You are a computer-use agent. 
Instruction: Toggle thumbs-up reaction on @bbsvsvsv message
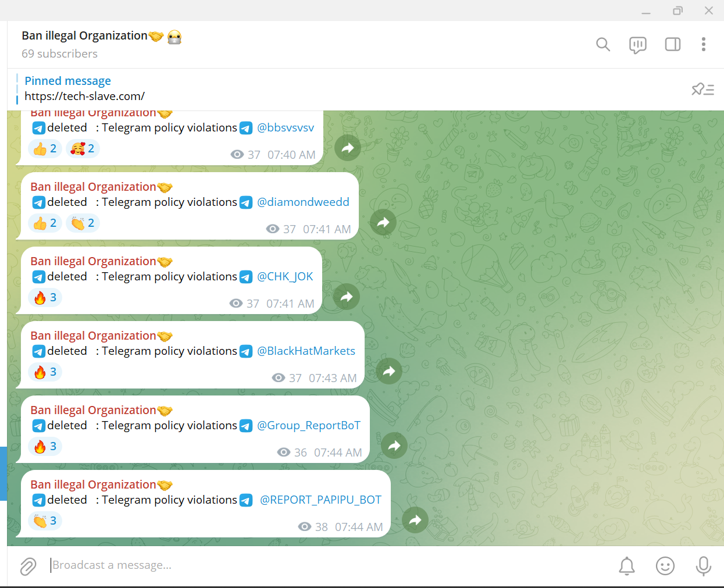point(45,148)
